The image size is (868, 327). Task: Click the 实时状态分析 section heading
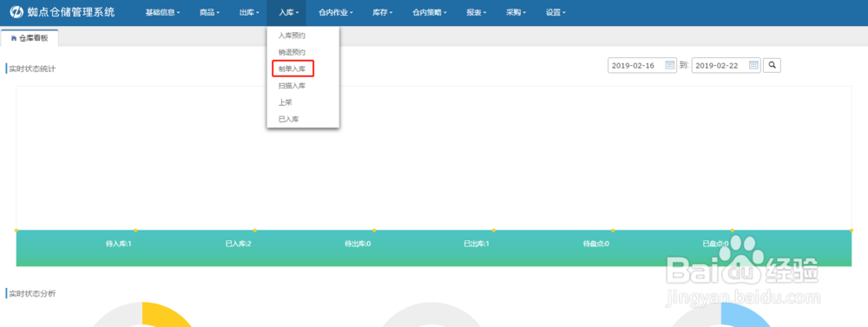pos(32,293)
